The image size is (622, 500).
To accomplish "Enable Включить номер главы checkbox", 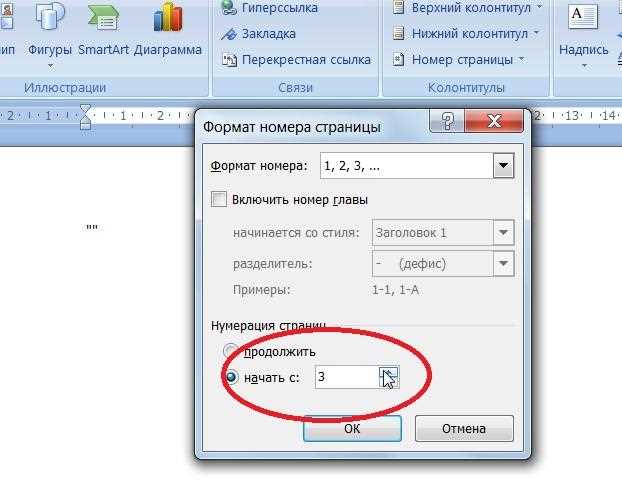I will tap(219, 199).
